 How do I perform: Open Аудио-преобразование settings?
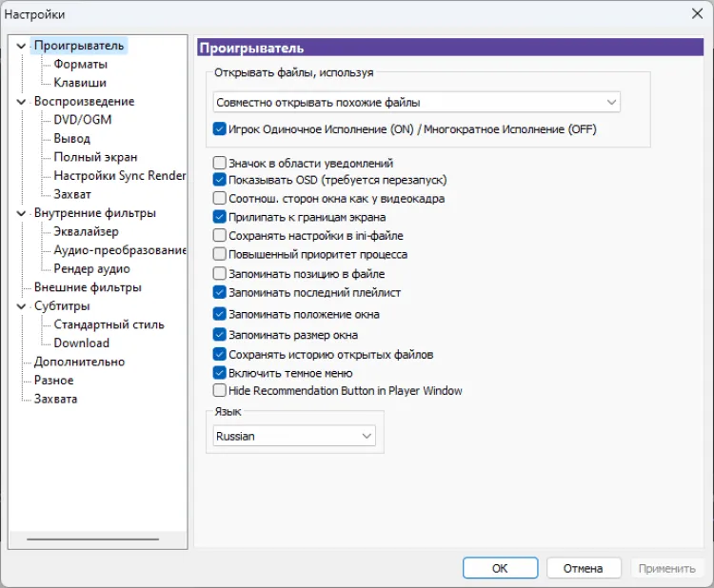pyautogui.click(x=120, y=250)
